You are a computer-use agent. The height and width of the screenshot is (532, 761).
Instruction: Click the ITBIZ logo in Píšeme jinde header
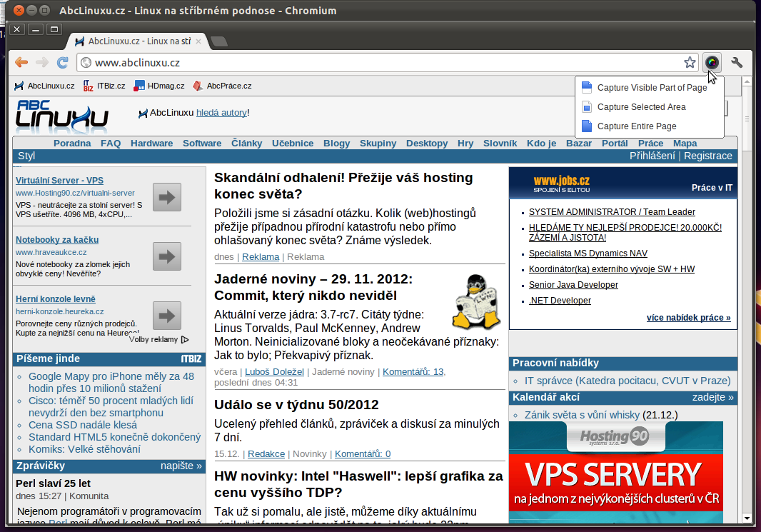[191, 359]
